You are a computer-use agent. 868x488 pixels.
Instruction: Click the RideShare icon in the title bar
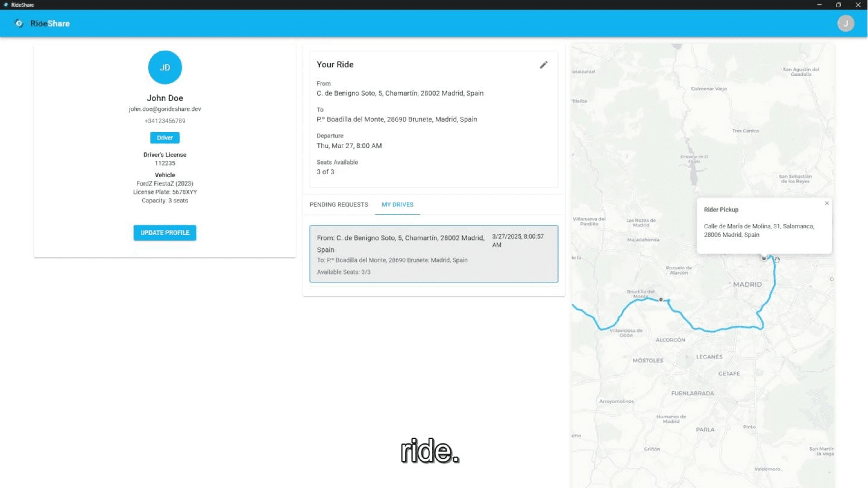pos(5,5)
